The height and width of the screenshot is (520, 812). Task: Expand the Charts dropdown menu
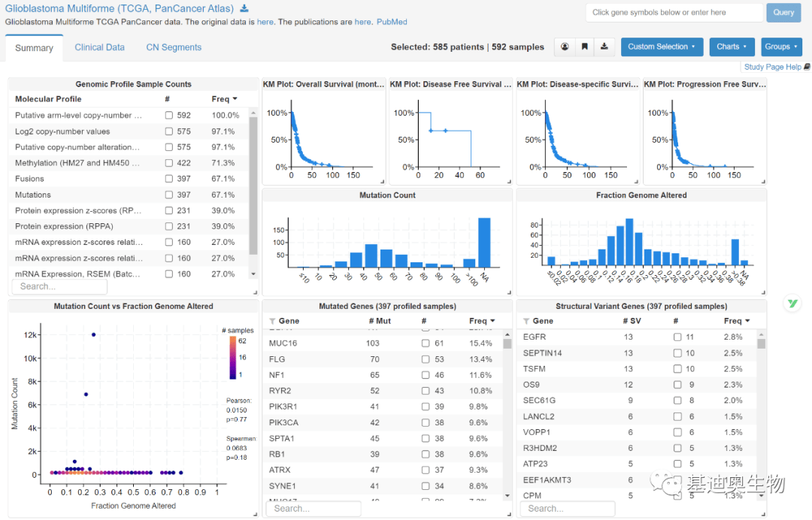[x=732, y=47]
